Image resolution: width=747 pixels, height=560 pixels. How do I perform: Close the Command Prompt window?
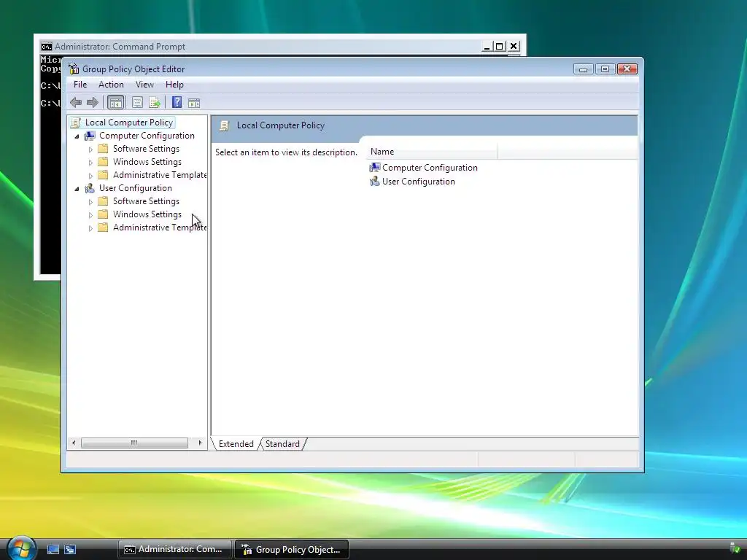click(x=514, y=47)
